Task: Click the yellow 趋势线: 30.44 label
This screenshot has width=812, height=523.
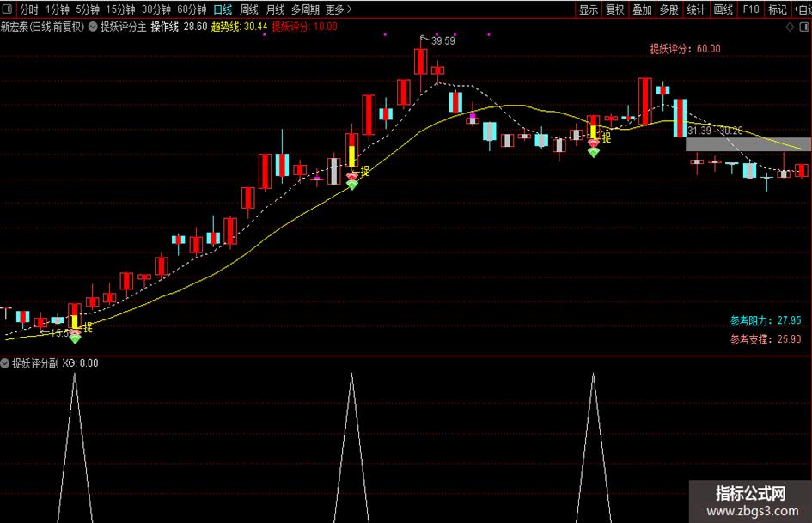Action: click(x=239, y=27)
